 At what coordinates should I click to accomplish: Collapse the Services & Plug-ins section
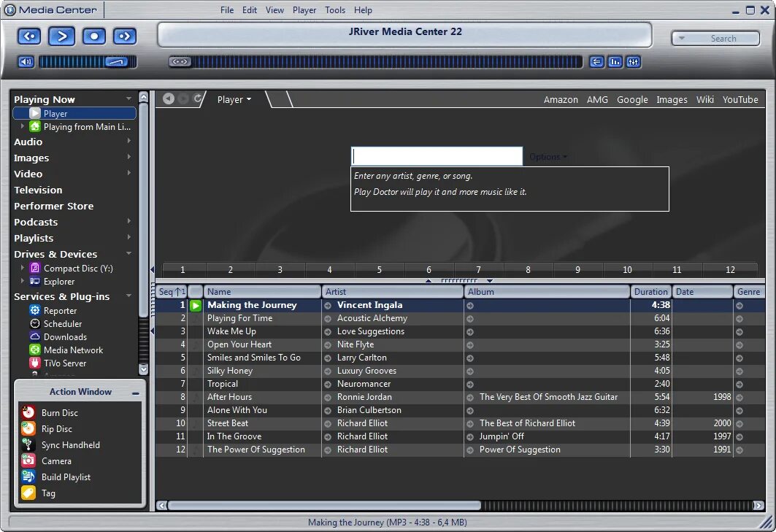pyautogui.click(x=128, y=296)
